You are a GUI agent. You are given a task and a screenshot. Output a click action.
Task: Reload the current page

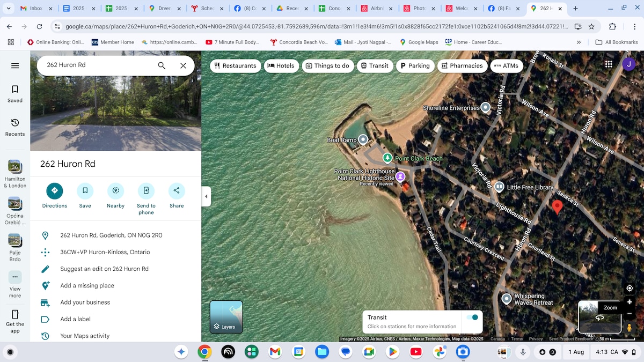pyautogui.click(x=39, y=26)
